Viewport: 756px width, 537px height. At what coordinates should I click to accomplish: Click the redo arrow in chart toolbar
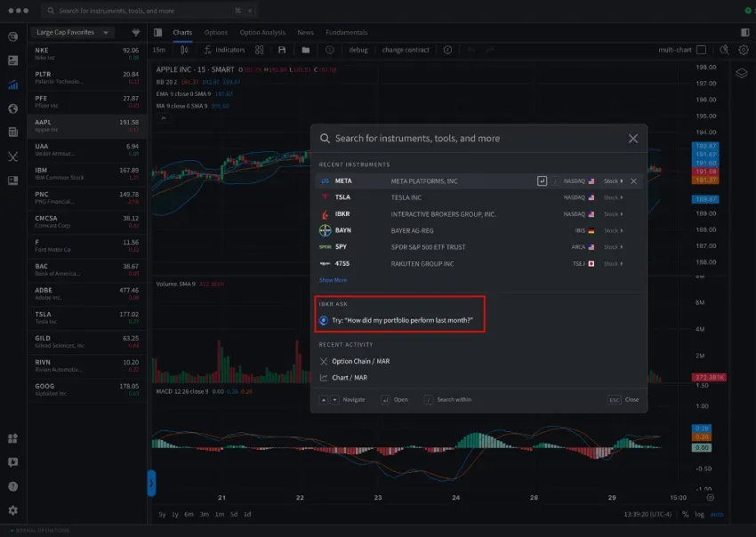[490, 50]
